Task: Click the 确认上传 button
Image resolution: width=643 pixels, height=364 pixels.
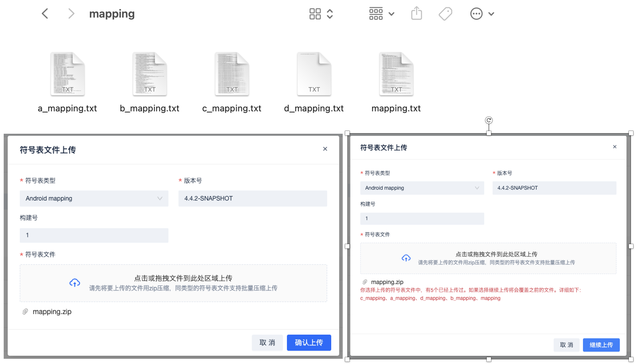Action: coord(309,342)
